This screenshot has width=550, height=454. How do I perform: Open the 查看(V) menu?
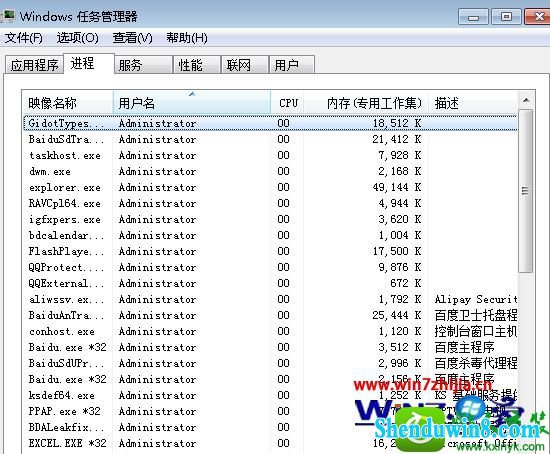(132, 38)
